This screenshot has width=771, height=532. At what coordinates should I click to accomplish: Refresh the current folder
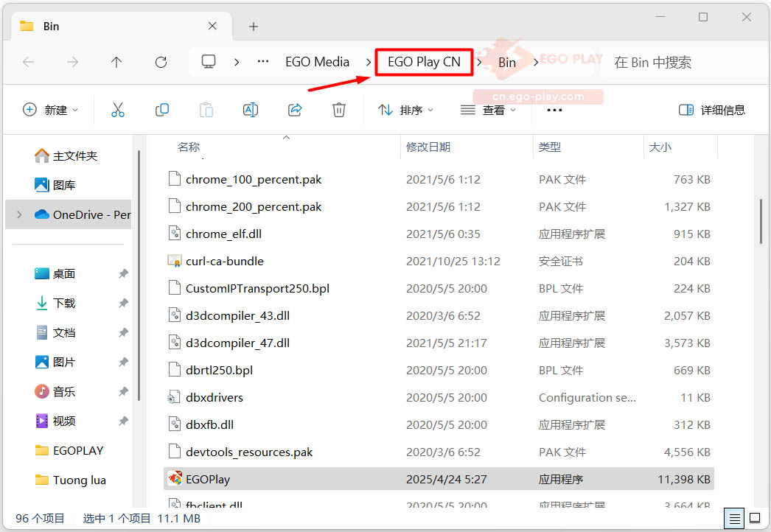161,62
